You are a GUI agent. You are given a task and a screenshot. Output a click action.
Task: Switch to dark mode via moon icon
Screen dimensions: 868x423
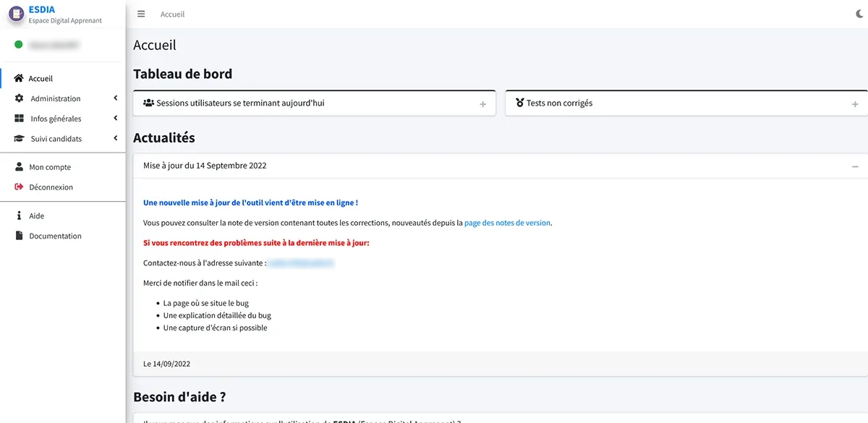[859, 14]
